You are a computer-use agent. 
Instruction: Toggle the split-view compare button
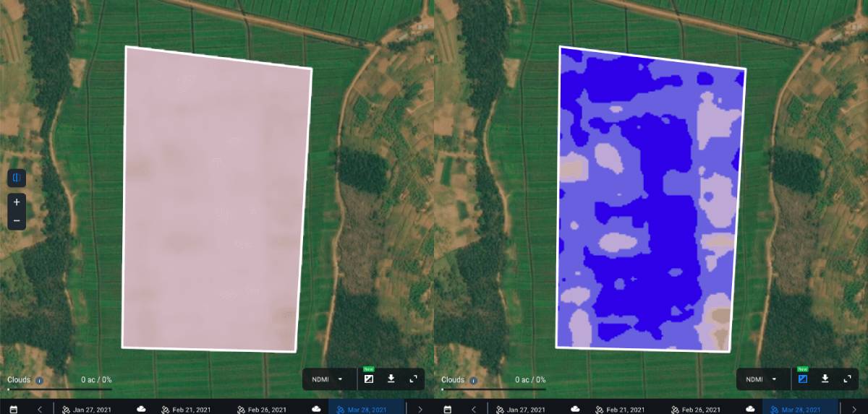coord(17,177)
